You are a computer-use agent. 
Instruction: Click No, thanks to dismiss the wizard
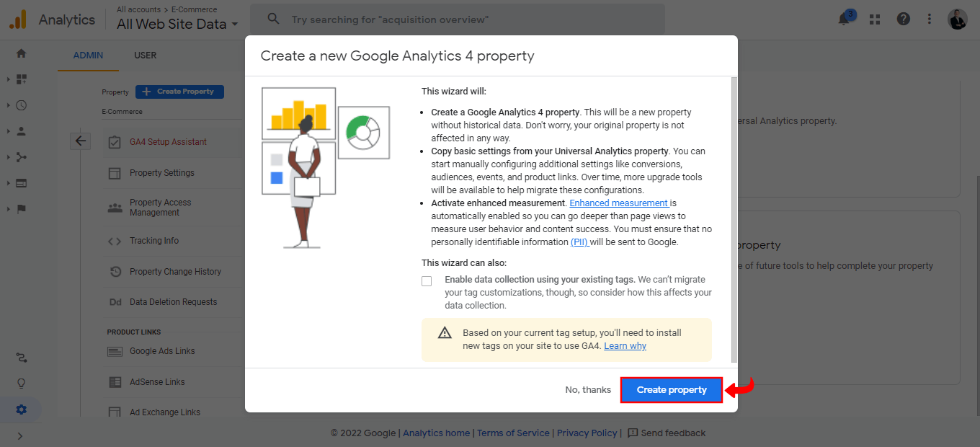coord(587,389)
